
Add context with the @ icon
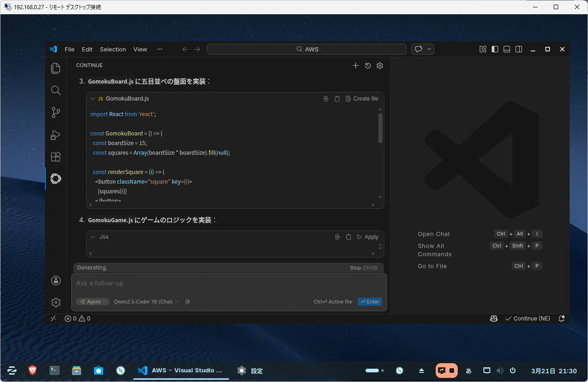click(x=188, y=302)
